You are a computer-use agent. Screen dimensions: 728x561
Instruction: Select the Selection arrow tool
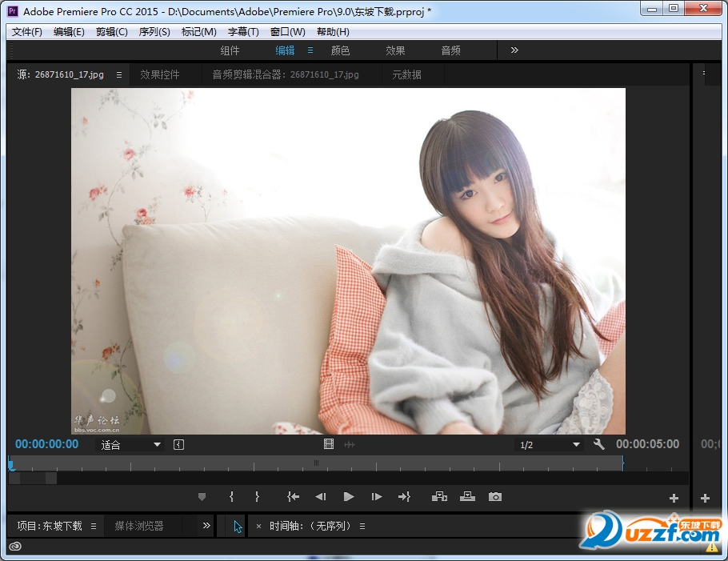238,527
